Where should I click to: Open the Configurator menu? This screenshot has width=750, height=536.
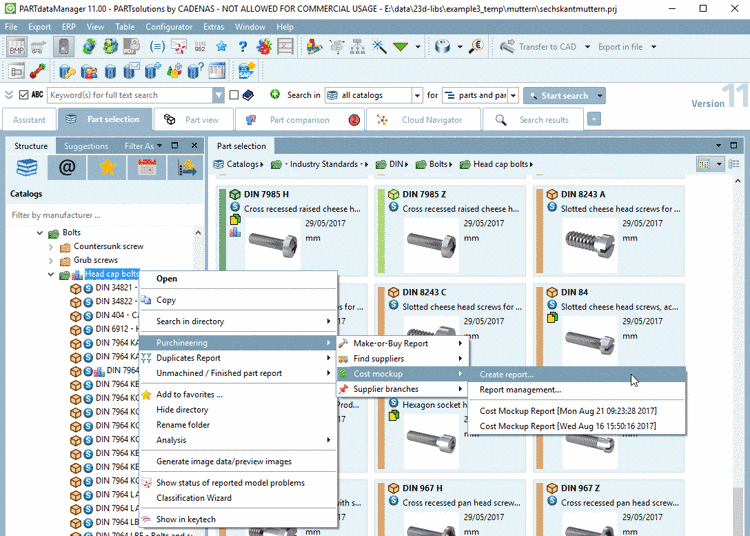click(169, 27)
